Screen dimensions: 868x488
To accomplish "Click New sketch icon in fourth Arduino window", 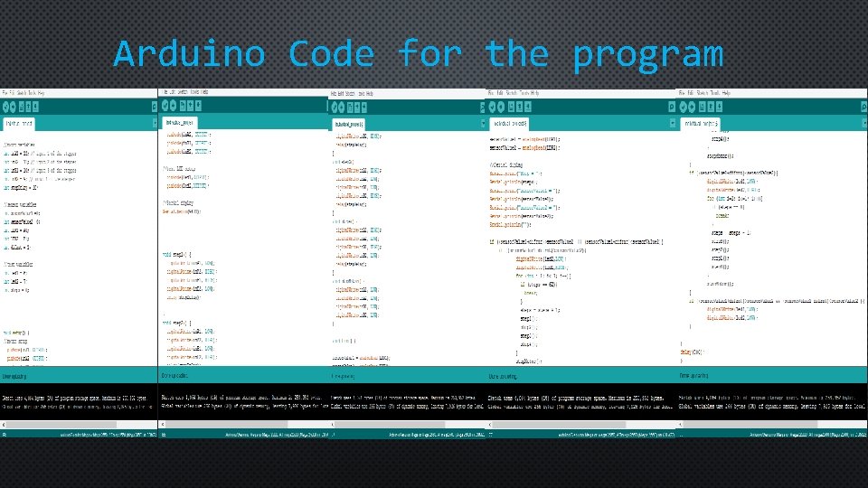I will point(512,107).
